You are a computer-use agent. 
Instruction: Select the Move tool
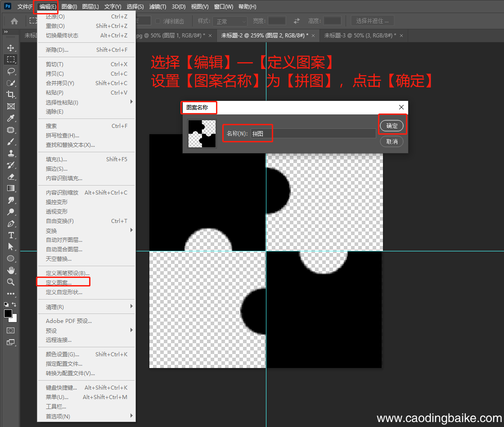point(11,48)
